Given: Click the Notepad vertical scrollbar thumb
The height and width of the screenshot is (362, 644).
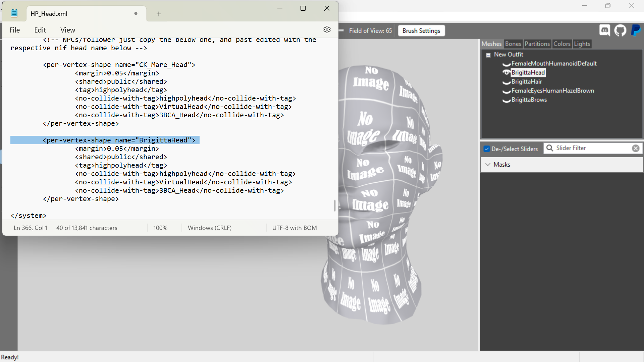Looking at the screenshot, I should pyautogui.click(x=335, y=205).
